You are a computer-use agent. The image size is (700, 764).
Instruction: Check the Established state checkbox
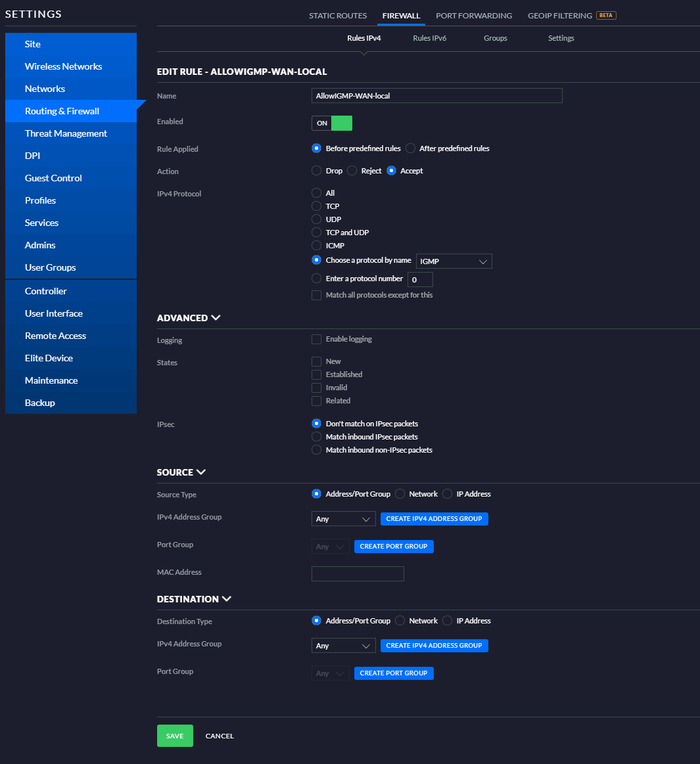(x=316, y=374)
